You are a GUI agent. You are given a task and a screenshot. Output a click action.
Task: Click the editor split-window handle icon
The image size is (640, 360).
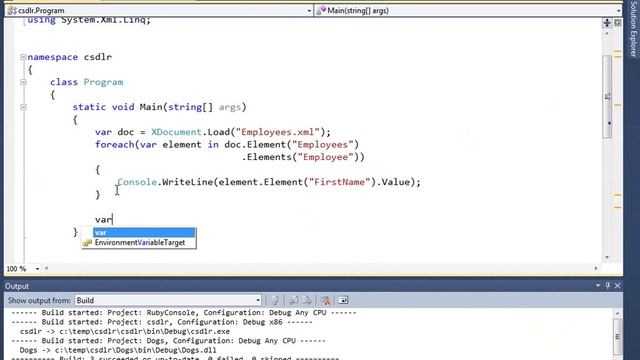[607, 23]
